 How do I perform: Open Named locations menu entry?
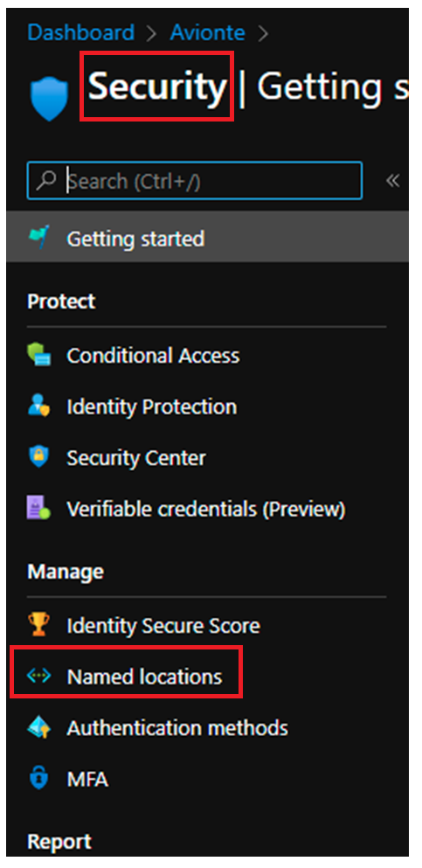pos(144,677)
